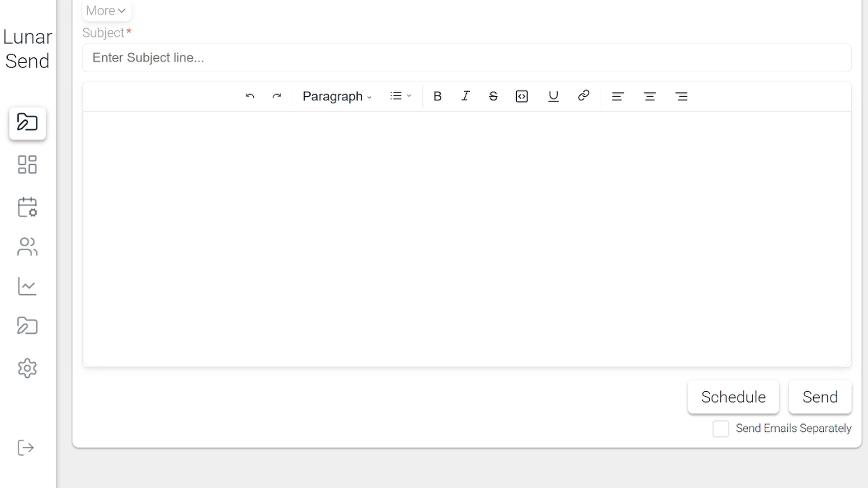The width and height of the screenshot is (868, 488).
Task: Click the Subject line input field
Action: pyautogui.click(x=467, y=58)
